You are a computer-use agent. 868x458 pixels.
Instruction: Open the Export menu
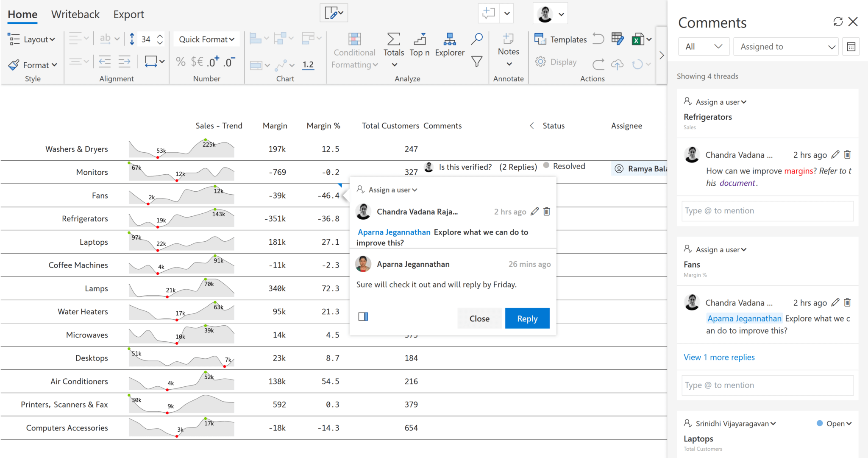click(128, 14)
